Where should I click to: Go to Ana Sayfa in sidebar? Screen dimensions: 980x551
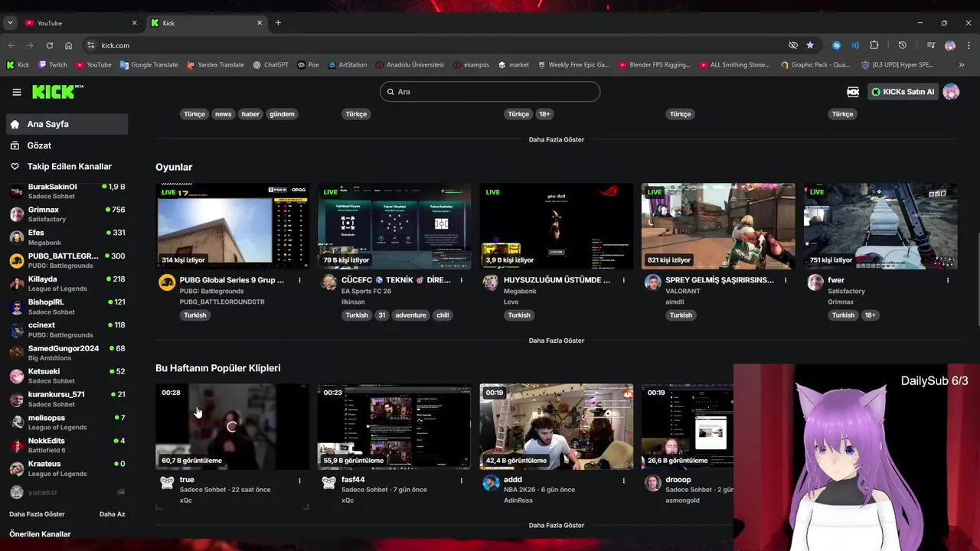(67, 124)
